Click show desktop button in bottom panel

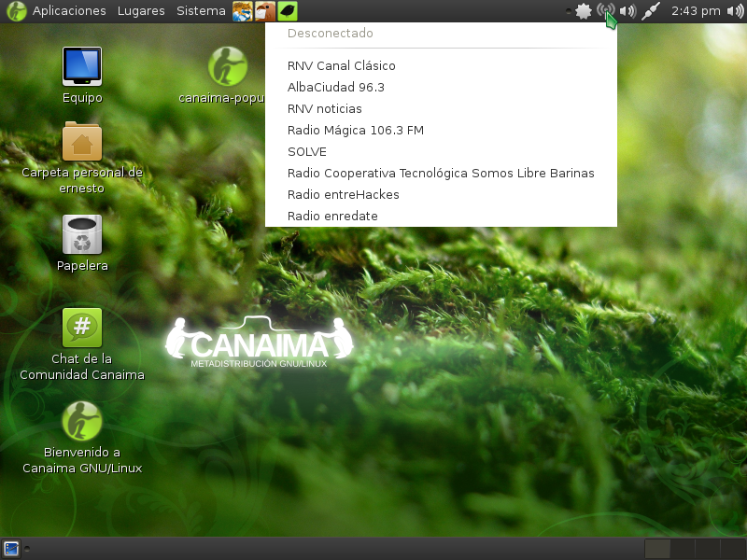click(11, 549)
